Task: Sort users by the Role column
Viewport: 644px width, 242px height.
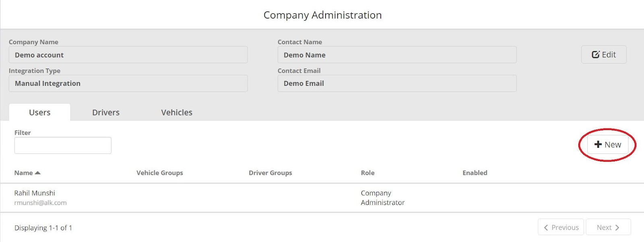Action: pos(367,173)
